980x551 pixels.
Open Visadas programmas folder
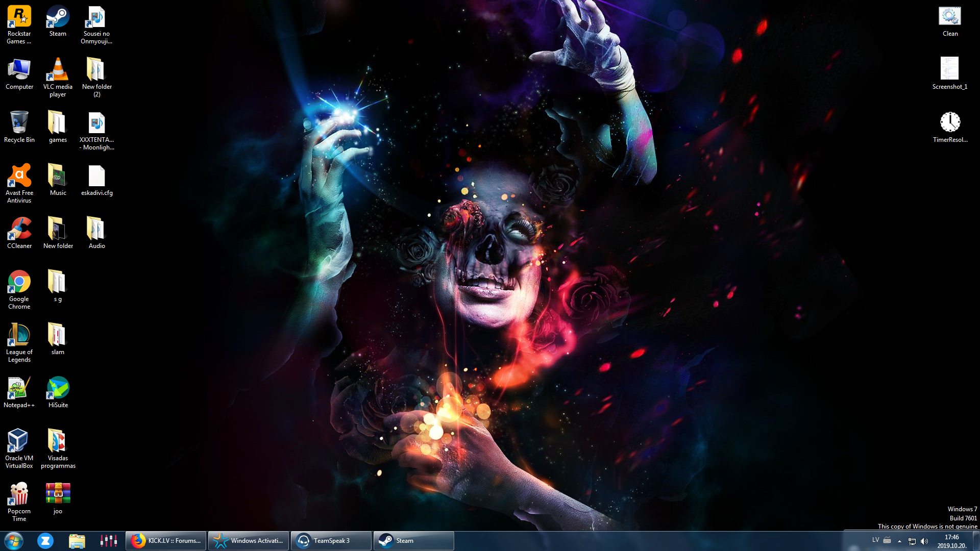tap(58, 449)
